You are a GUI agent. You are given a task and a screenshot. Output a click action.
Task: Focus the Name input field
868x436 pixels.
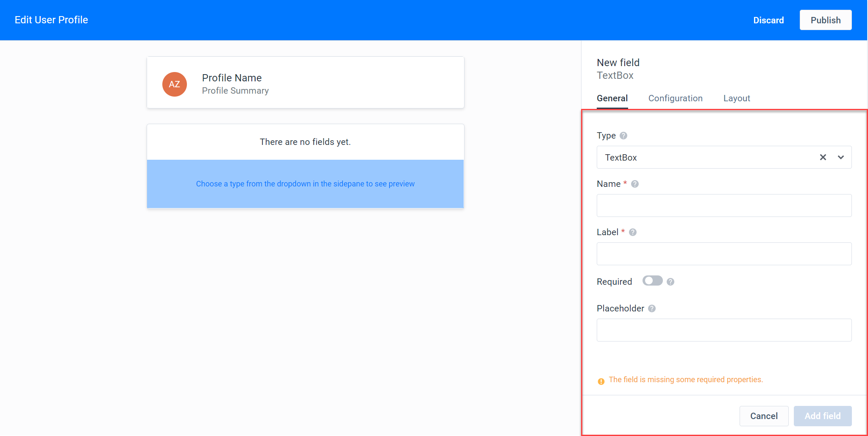pos(724,206)
